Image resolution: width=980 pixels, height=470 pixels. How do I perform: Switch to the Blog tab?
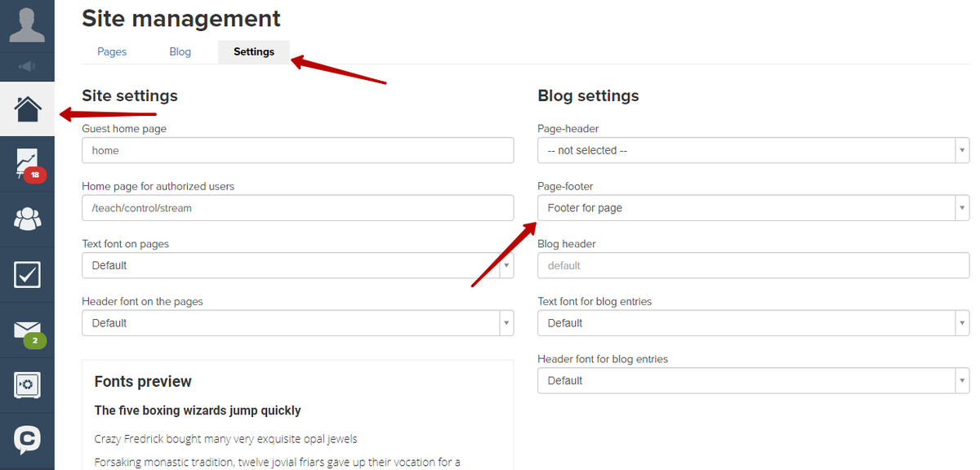180,51
